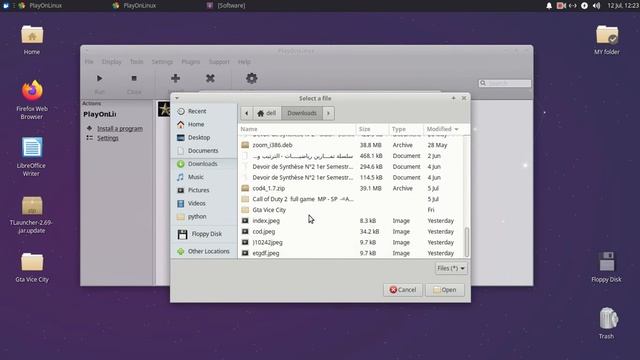
Task: Select the Gta Vice City folder row
Action: [351, 210]
